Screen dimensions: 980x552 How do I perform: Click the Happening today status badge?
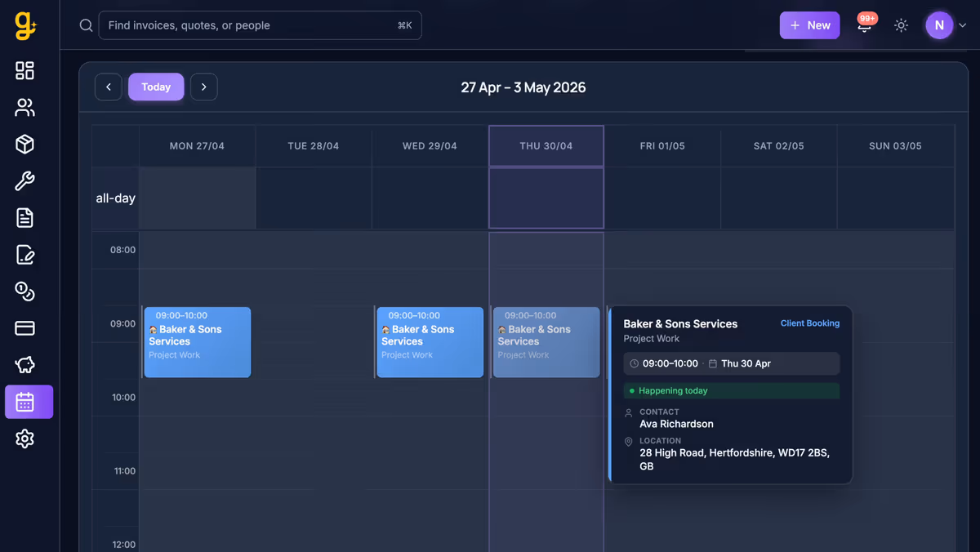(x=732, y=390)
